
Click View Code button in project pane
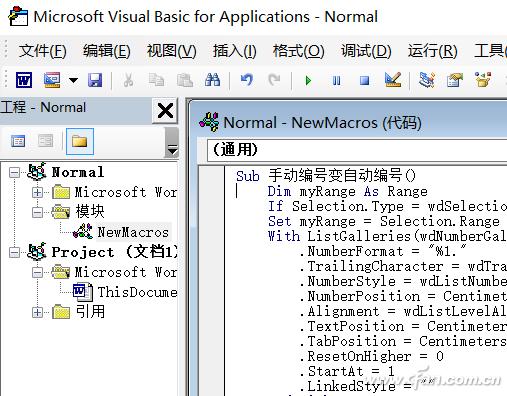pyautogui.click(x=18, y=141)
